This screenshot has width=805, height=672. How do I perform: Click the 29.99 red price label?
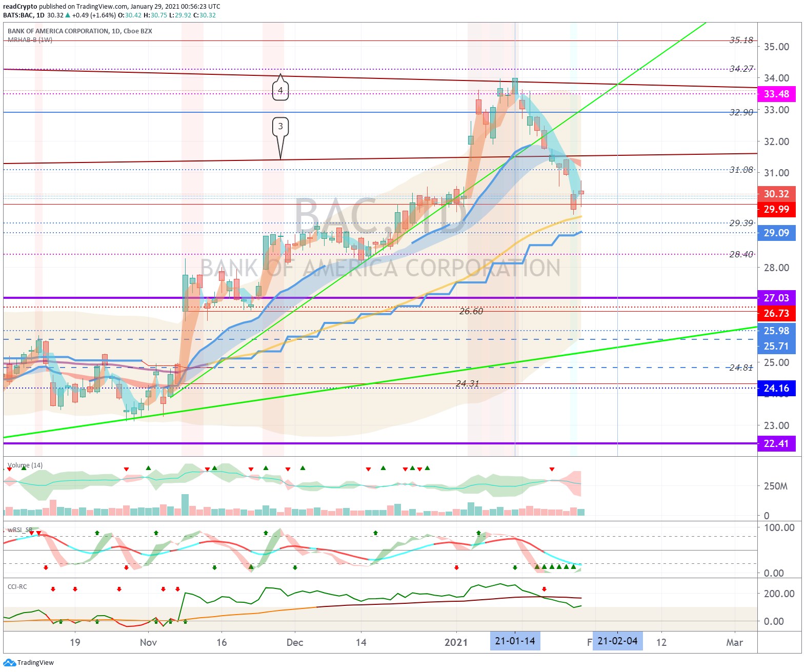[x=776, y=209]
